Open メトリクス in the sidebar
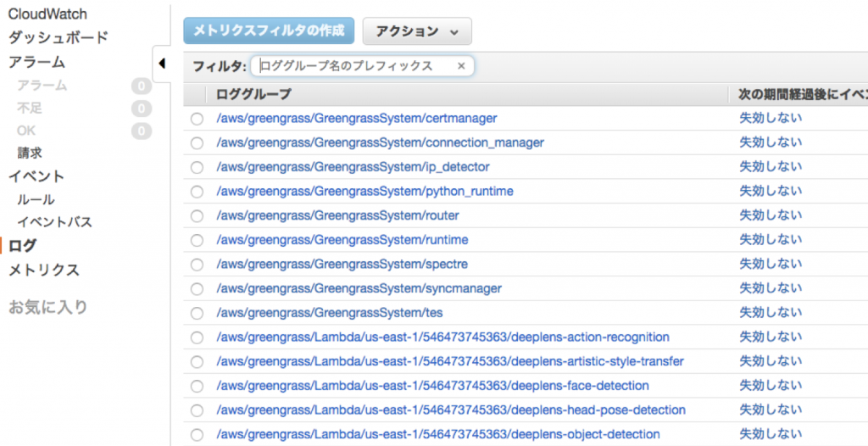 44,270
